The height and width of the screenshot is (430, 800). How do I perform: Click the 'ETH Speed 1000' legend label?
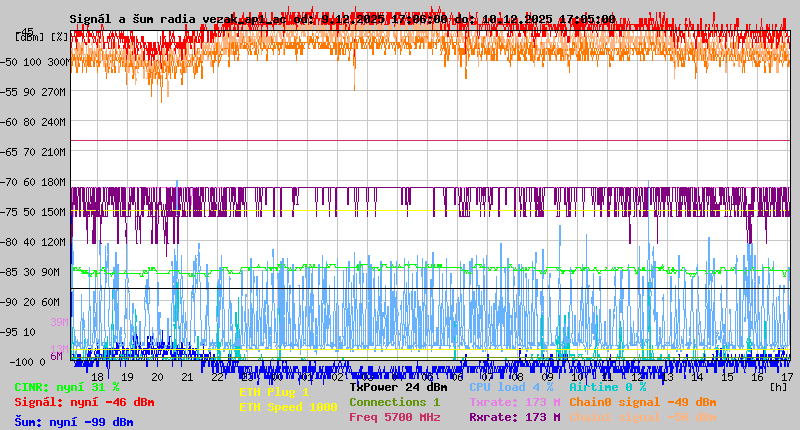[288, 407]
